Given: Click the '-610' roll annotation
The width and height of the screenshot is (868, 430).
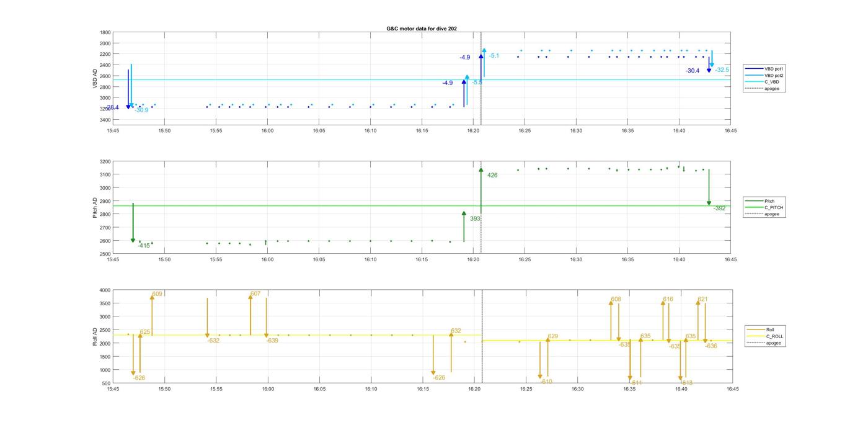Looking at the screenshot, I should point(546,382).
